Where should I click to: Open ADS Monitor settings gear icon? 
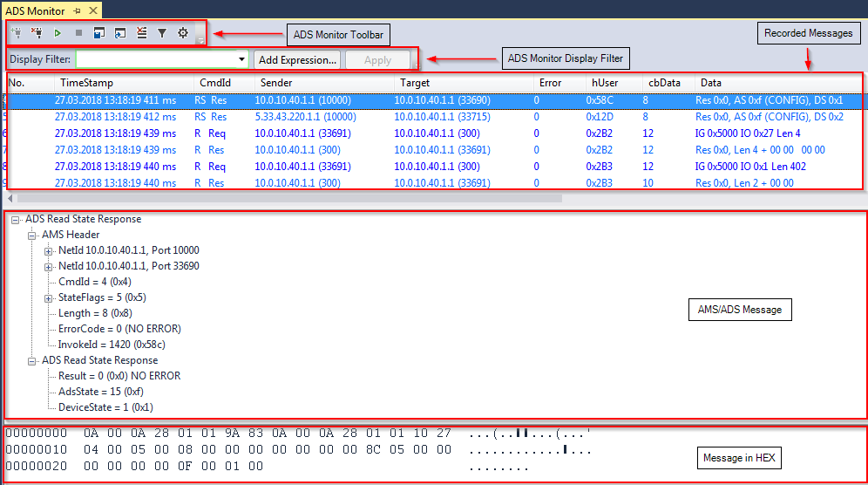coord(183,33)
